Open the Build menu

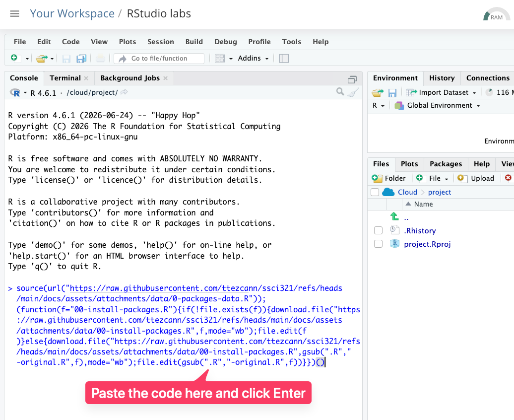click(194, 42)
